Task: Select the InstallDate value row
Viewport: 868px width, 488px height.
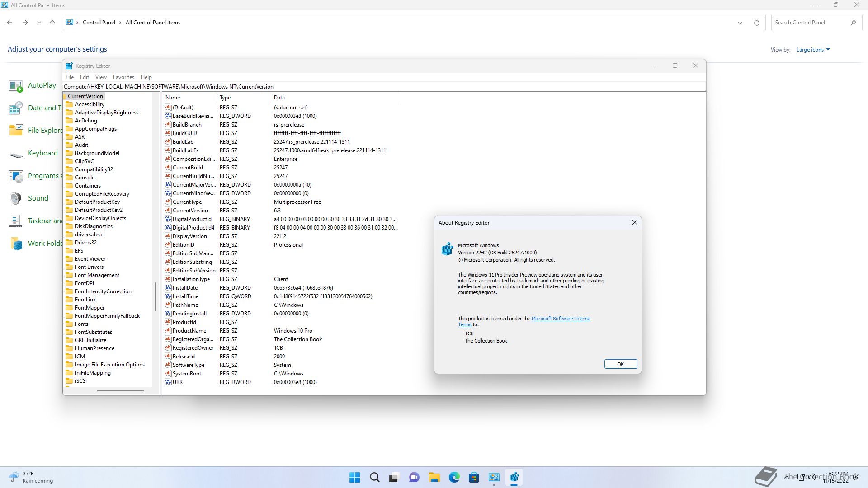Action: click(x=281, y=288)
